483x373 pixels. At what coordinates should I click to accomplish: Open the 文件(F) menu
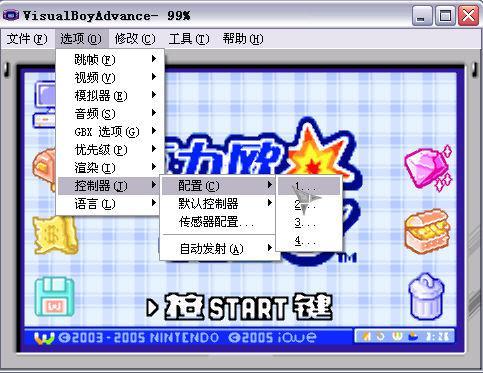tap(27, 39)
